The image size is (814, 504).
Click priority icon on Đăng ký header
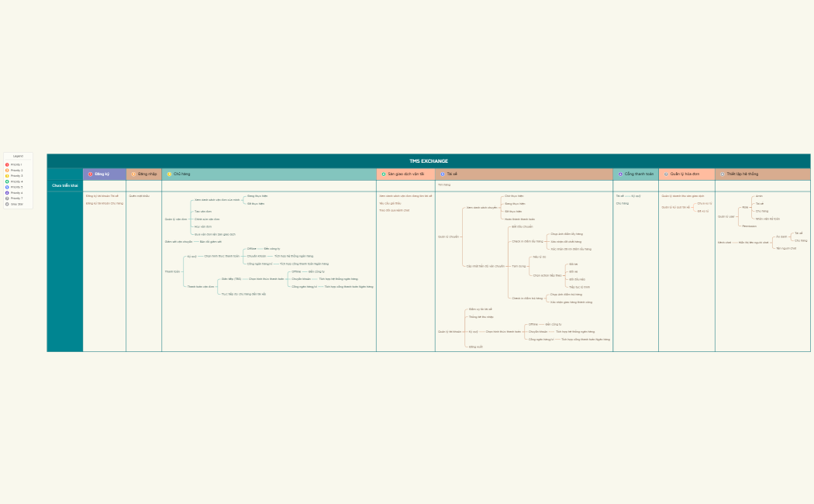[x=90, y=174]
